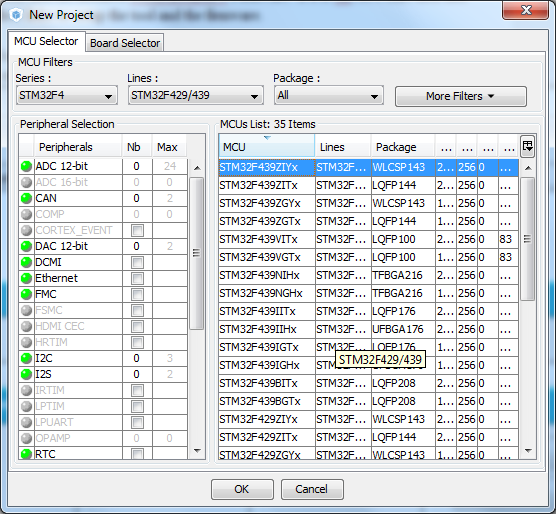Toggle the HRTIM checkbox
Viewport: 556px width, 514px height.
tap(137, 343)
